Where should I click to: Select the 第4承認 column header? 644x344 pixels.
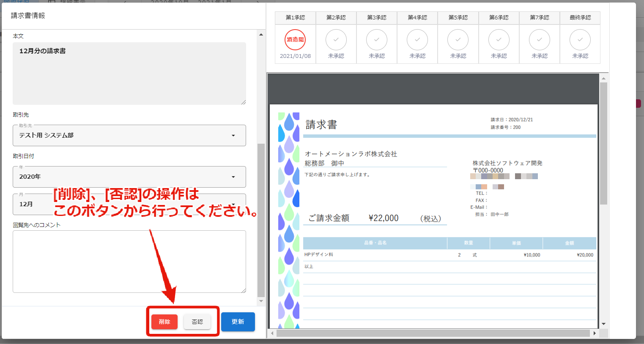[x=417, y=18]
